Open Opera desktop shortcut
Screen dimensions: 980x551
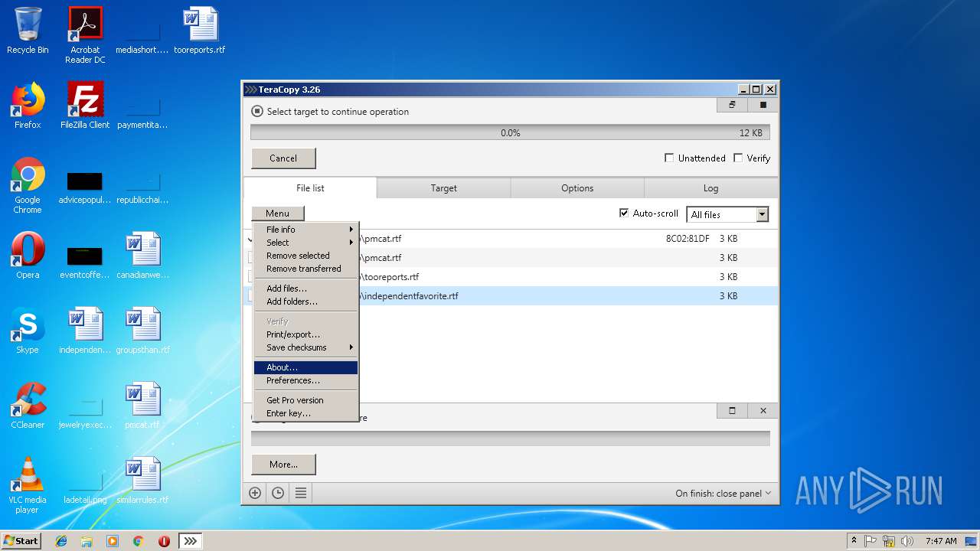(28, 256)
